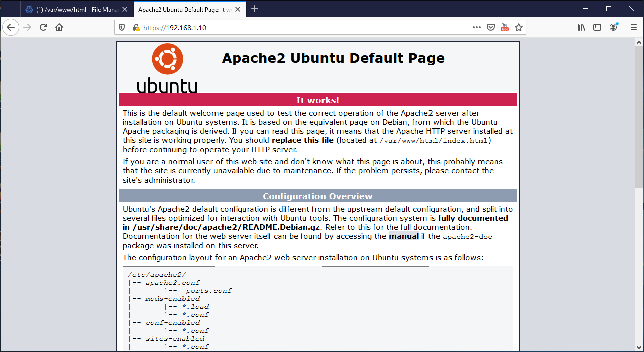The width and height of the screenshot is (644, 352).
Task: Open the Library bookmarks and history icon
Action: pyautogui.click(x=581, y=27)
